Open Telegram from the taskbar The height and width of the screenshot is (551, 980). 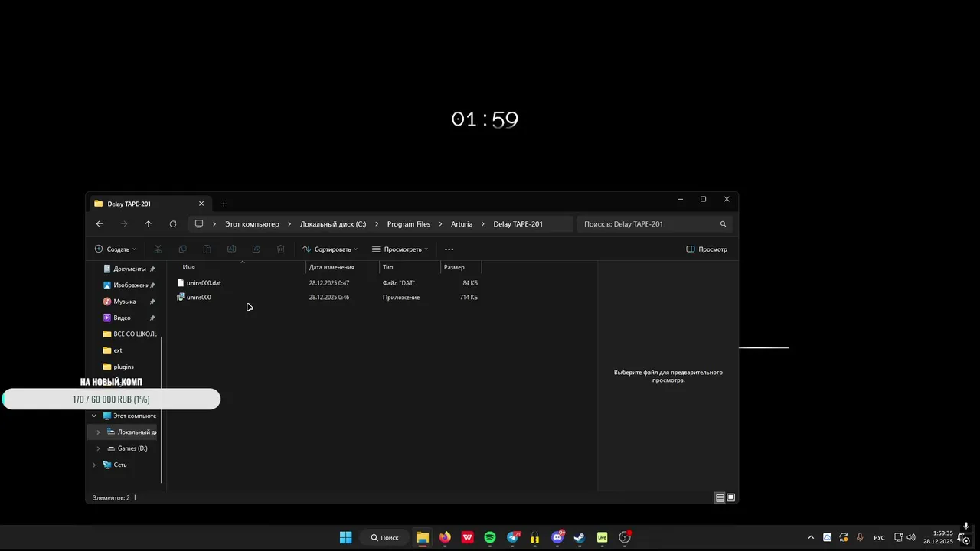click(512, 537)
